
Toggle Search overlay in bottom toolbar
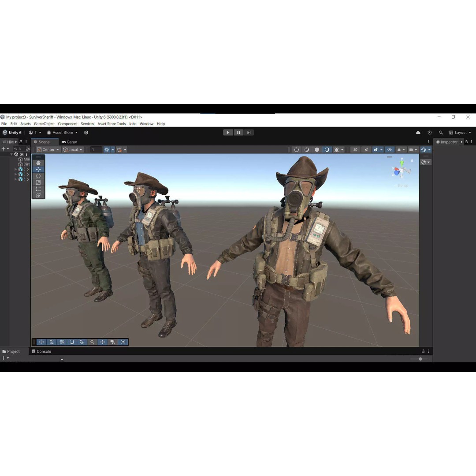(x=92, y=342)
